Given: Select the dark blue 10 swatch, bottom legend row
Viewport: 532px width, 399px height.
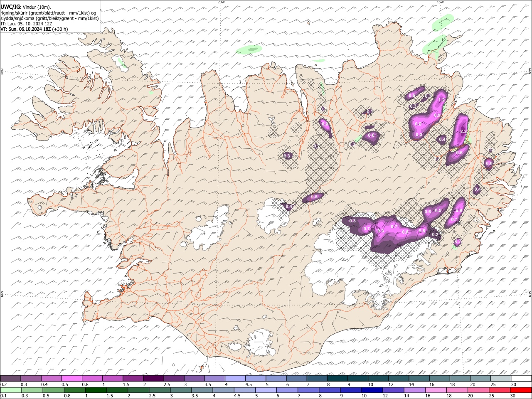Looking at the screenshot, I should (x=372, y=390).
